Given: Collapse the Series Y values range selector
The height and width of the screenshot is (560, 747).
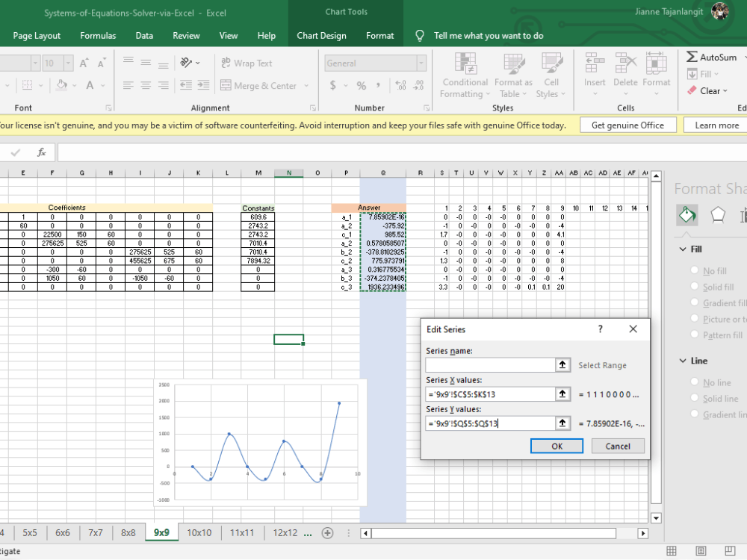Looking at the screenshot, I should tap(562, 423).
